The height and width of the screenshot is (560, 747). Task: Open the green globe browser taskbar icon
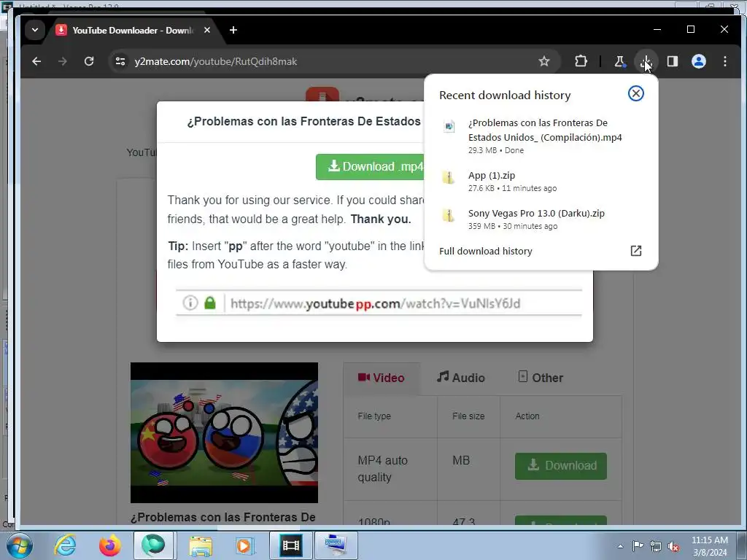[x=153, y=545]
